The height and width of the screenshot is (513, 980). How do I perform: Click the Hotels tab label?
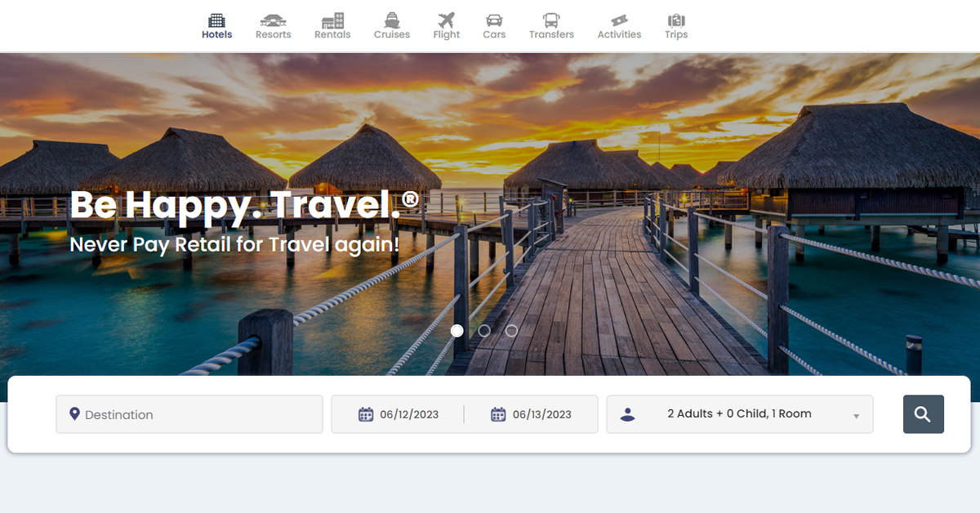(x=217, y=35)
